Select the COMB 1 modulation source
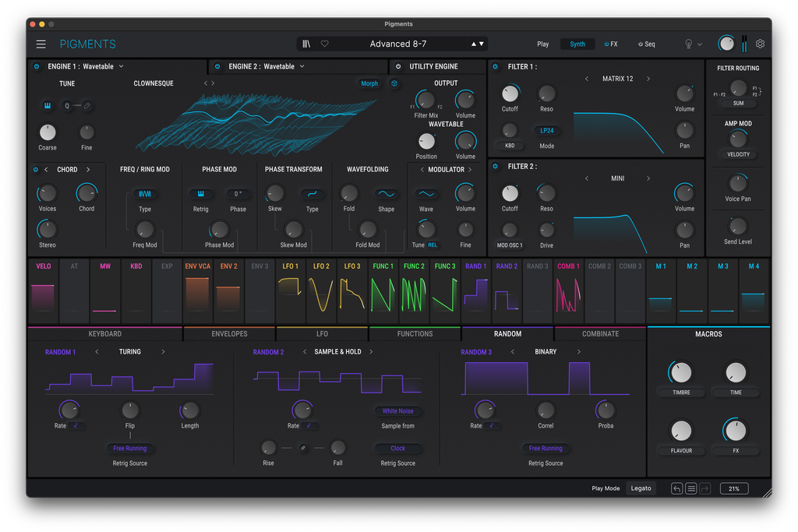The width and height of the screenshot is (798, 532). click(568, 291)
